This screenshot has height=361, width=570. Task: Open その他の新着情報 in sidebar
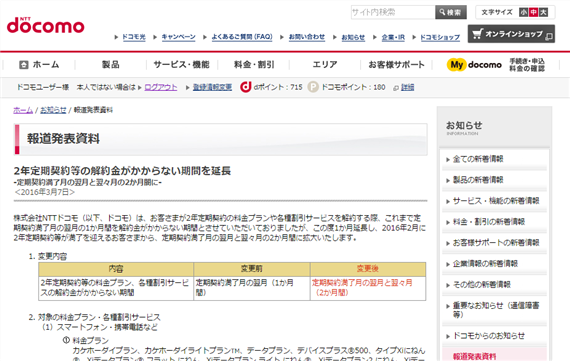click(481, 284)
